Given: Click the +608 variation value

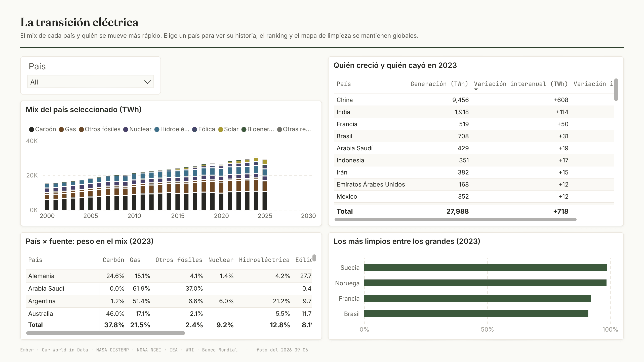Looking at the screenshot, I should [561, 100].
